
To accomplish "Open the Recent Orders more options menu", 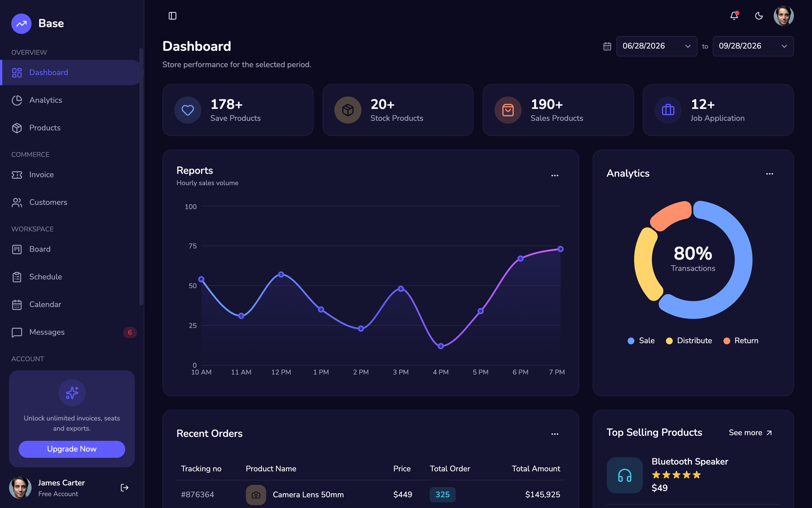I will pyautogui.click(x=555, y=434).
